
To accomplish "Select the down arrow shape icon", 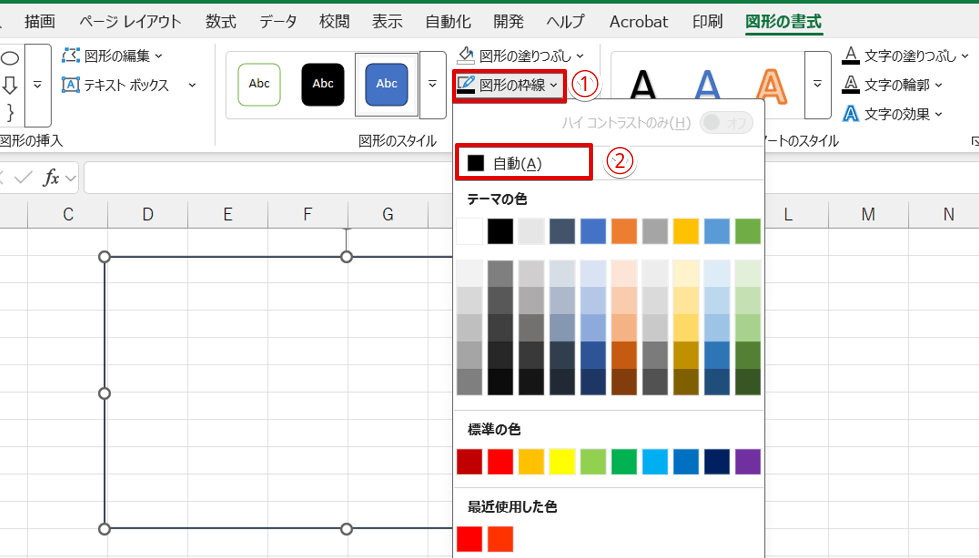I will pos(9,85).
